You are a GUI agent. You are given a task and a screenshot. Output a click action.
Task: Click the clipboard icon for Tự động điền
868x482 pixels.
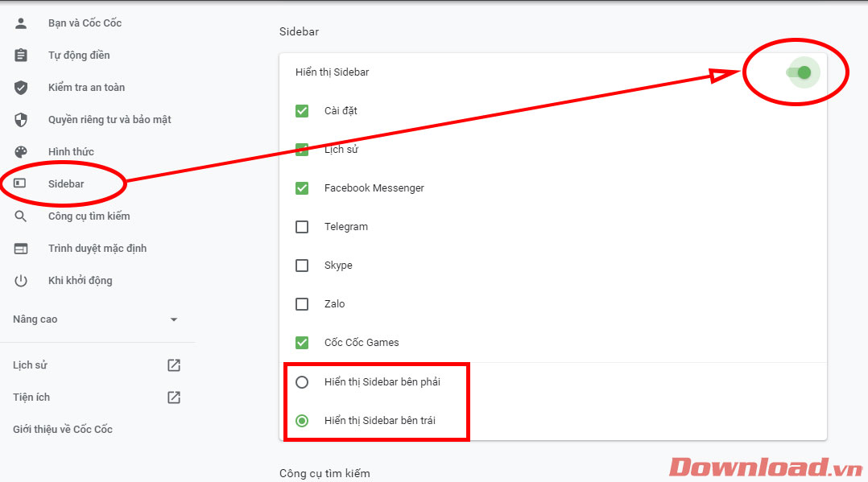(x=21, y=55)
